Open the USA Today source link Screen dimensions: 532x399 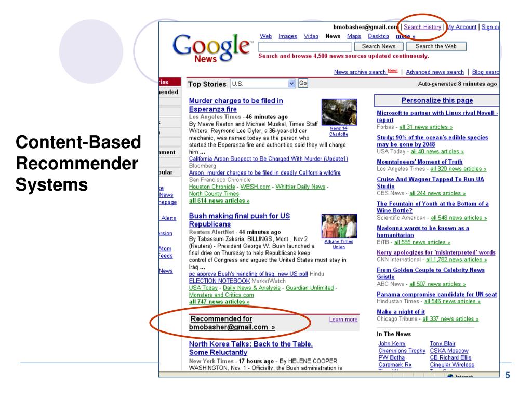(203, 288)
